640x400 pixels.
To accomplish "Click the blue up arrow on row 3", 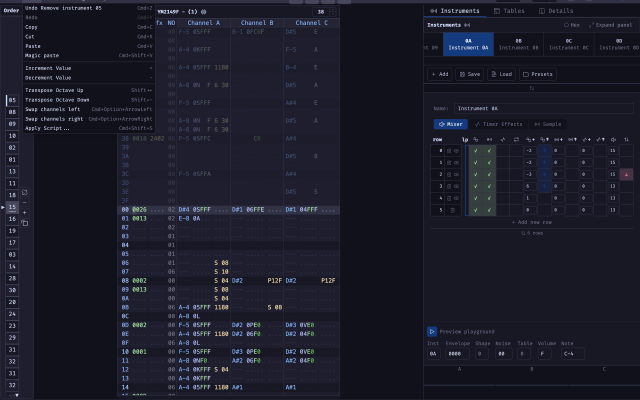I will (x=544, y=187).
